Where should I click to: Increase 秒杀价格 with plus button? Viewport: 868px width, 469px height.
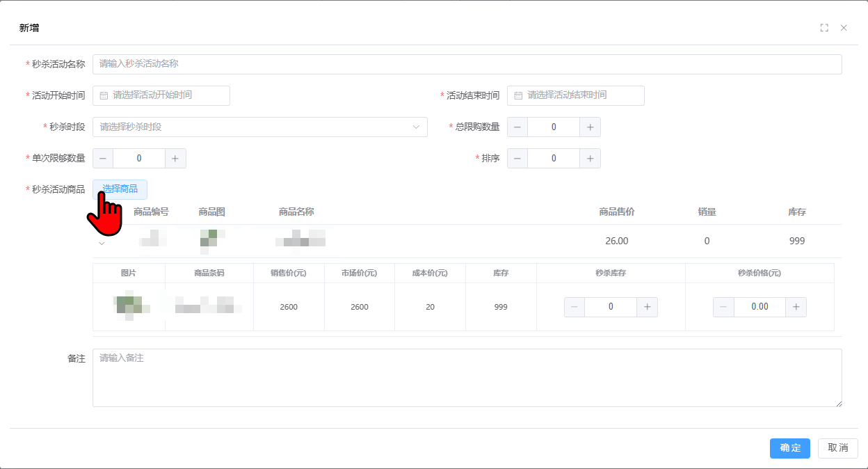click(x=796, y=307)
